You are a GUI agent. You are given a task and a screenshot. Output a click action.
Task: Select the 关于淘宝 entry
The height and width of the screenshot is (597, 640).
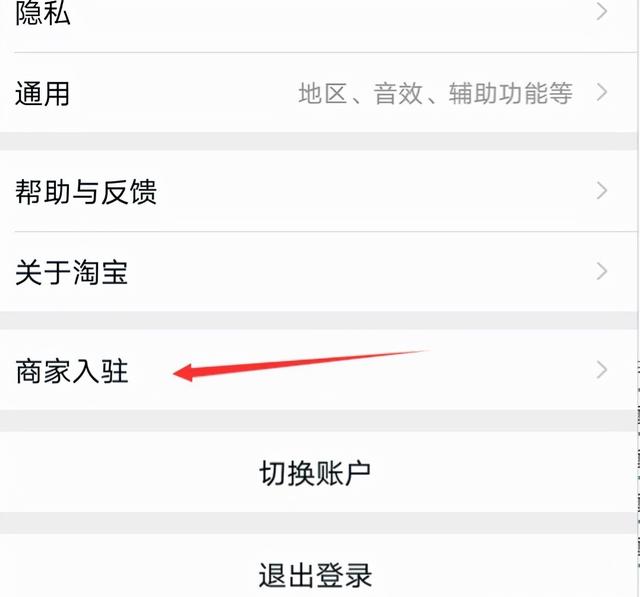click(318, 271)
